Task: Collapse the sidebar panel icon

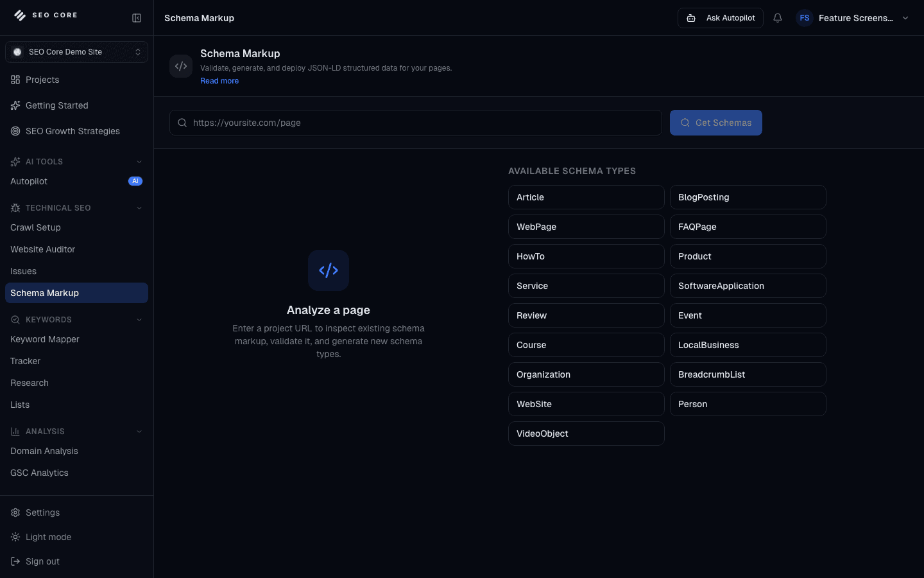Action: tap(137, 18)
